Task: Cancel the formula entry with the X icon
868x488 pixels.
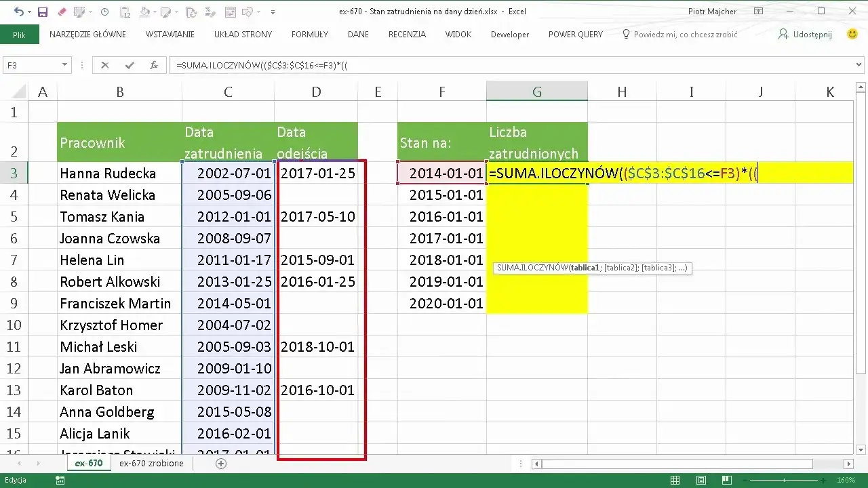Action: coord(105,65)
